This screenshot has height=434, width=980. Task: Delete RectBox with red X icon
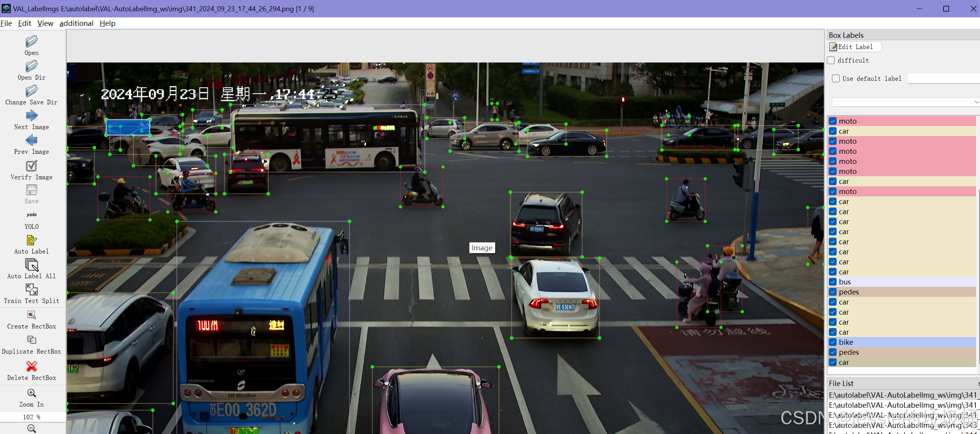(x=32, y=366)
